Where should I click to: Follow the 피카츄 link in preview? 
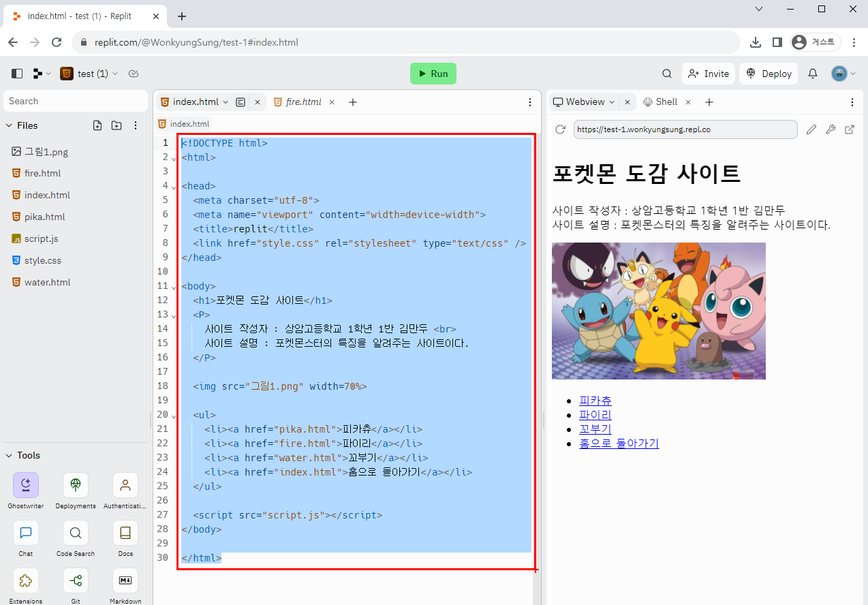click(595, 401)
